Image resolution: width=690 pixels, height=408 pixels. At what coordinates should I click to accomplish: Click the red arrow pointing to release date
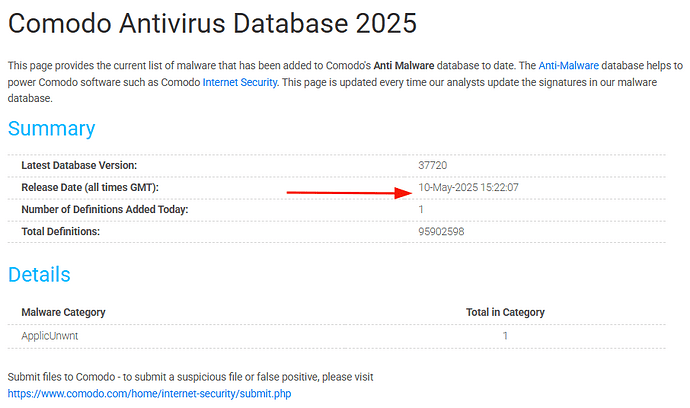[x=349, y=193]
